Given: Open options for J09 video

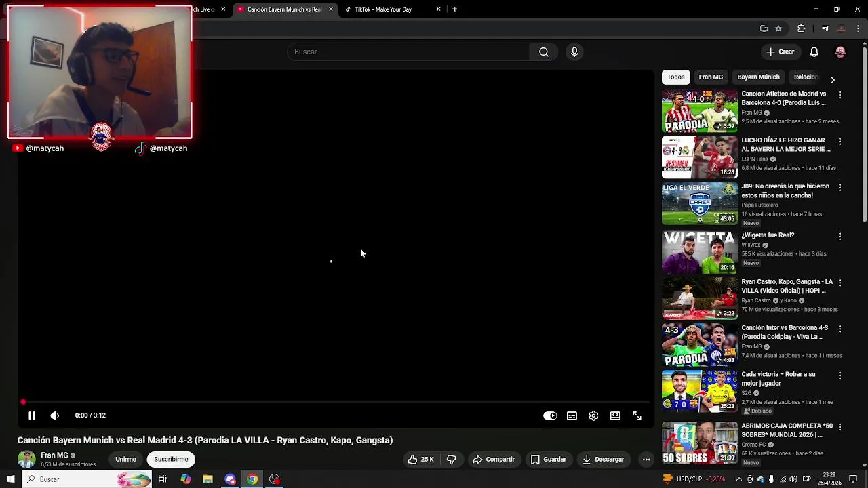Looking at the screenshot, I should point(840,187).
